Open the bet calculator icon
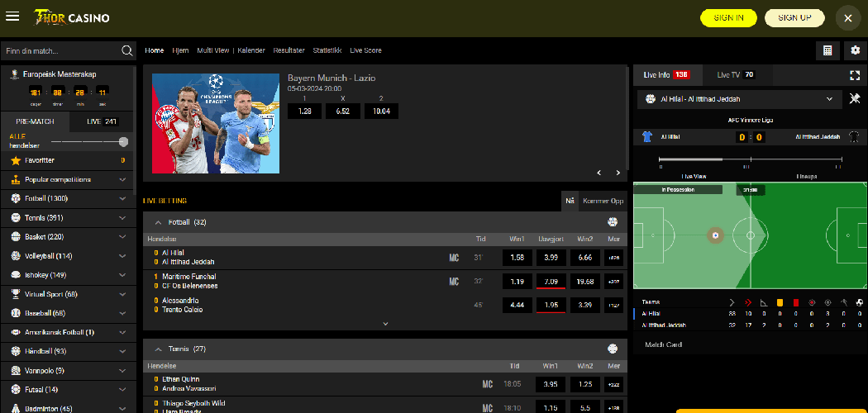 pyautogui.click(x=827, y=50)
